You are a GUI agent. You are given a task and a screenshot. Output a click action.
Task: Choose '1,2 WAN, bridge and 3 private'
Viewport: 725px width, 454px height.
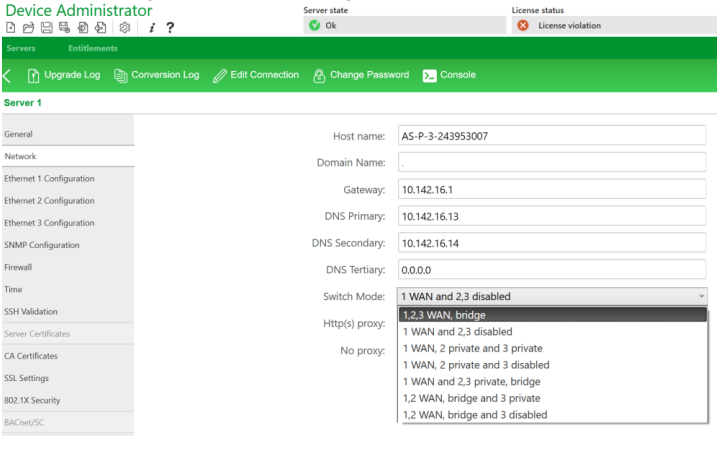(553, 398)
